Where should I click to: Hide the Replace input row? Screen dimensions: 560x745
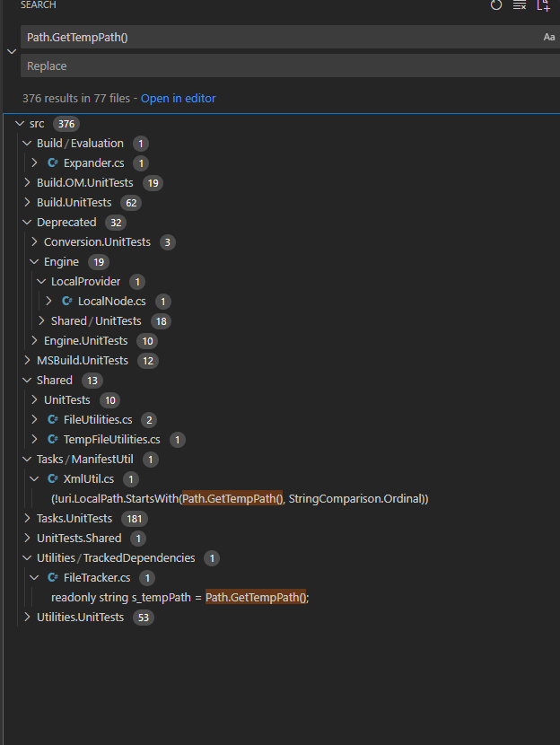point(9,50)
